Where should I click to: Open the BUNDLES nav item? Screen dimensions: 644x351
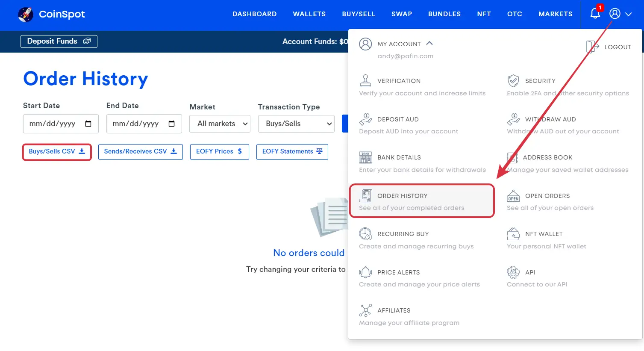click(x=444, y=14)
